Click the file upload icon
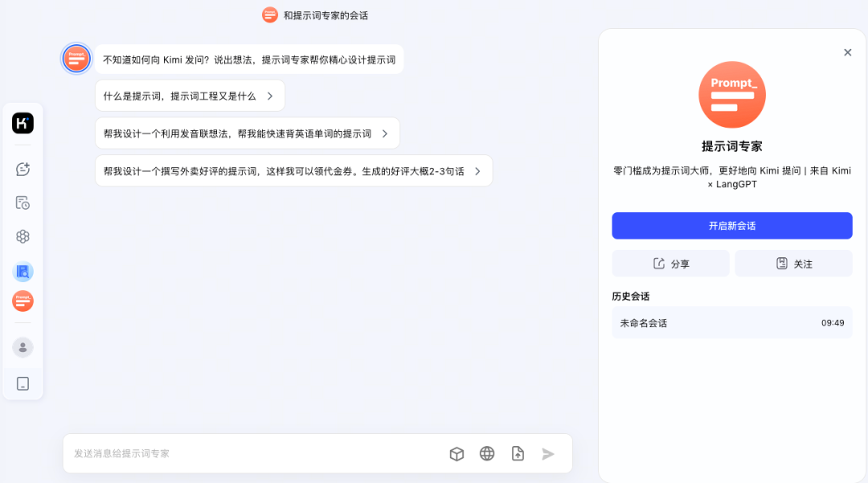This screenshot has width=868, height=483. [518, 454]
